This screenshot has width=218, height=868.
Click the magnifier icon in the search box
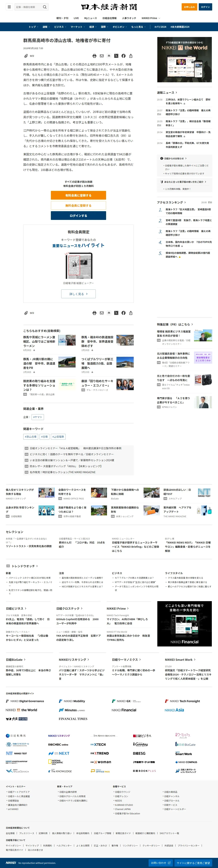(45, 7)
